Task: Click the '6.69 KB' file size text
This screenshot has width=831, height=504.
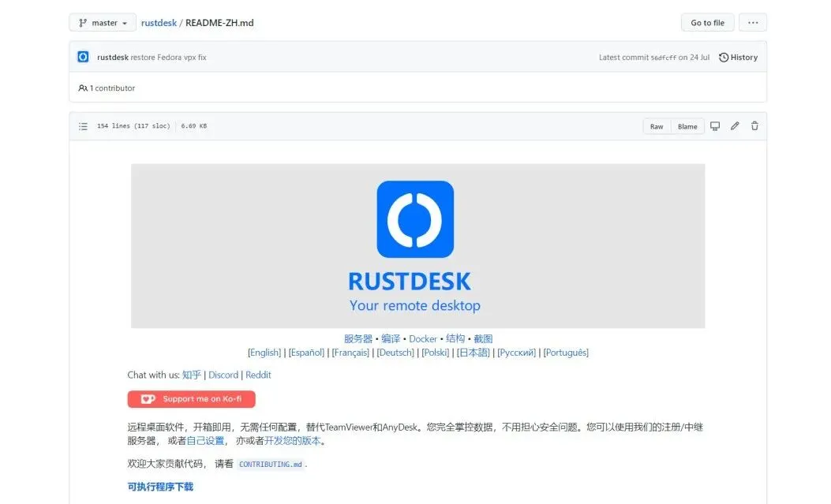Action: [194, 126]
